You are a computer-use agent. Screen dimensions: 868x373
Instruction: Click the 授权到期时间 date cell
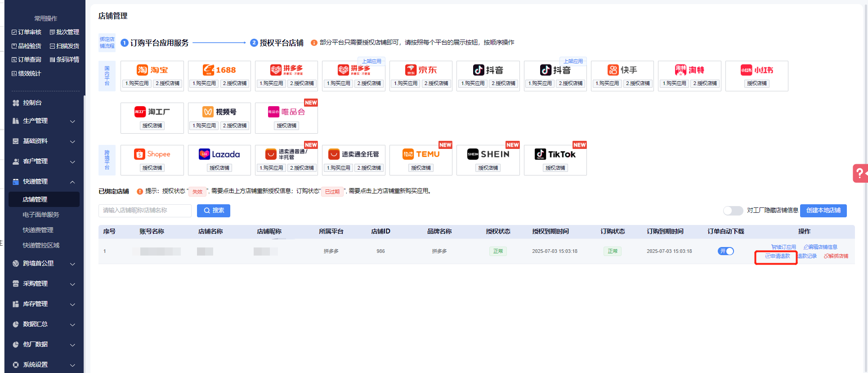[555, 251]
